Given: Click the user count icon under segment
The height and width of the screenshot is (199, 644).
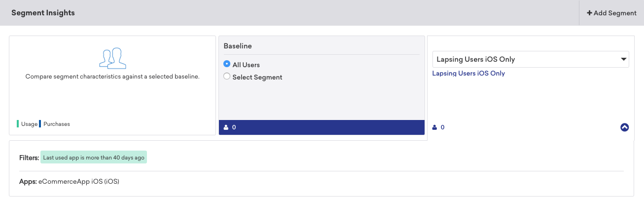Looking at the screenshot, I should [435, 127].
